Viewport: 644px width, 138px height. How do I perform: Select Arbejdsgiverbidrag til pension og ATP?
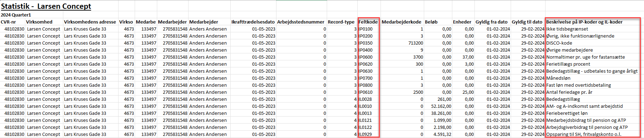587,127
